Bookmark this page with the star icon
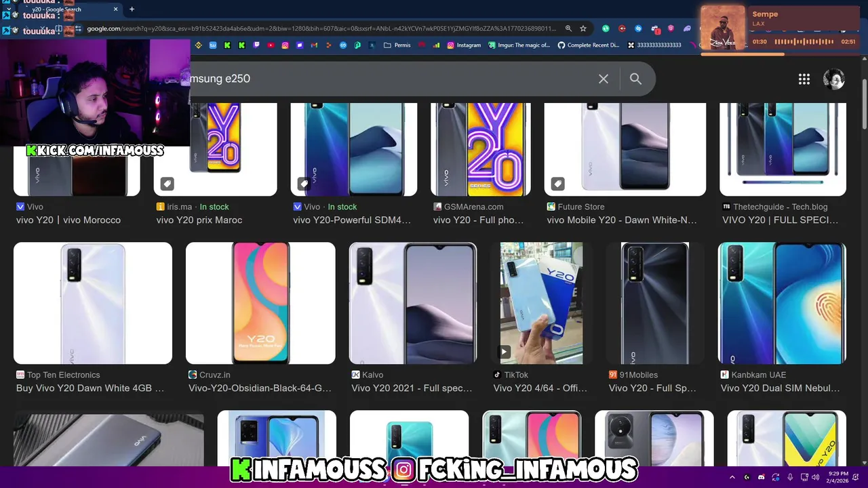Viewport: 868px width, 488px height. point(583,28)
